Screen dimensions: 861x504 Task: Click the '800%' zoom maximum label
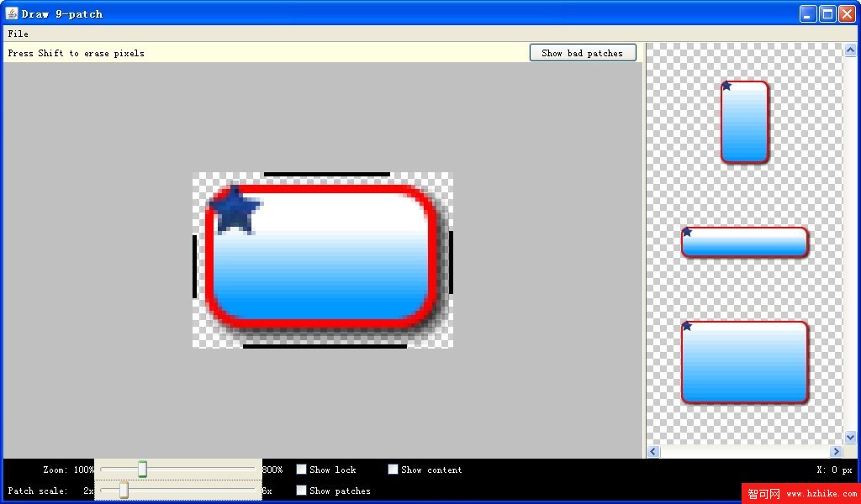272,470
